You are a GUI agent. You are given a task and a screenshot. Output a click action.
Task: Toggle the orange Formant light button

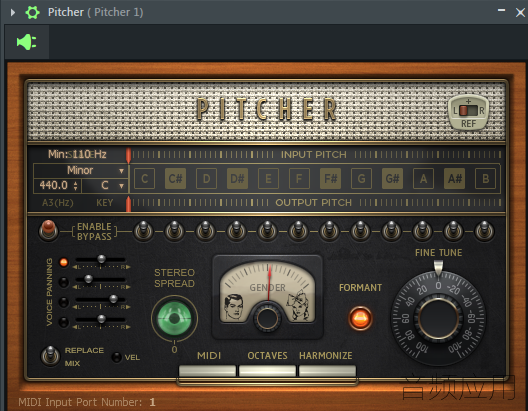tap(360, 318)
